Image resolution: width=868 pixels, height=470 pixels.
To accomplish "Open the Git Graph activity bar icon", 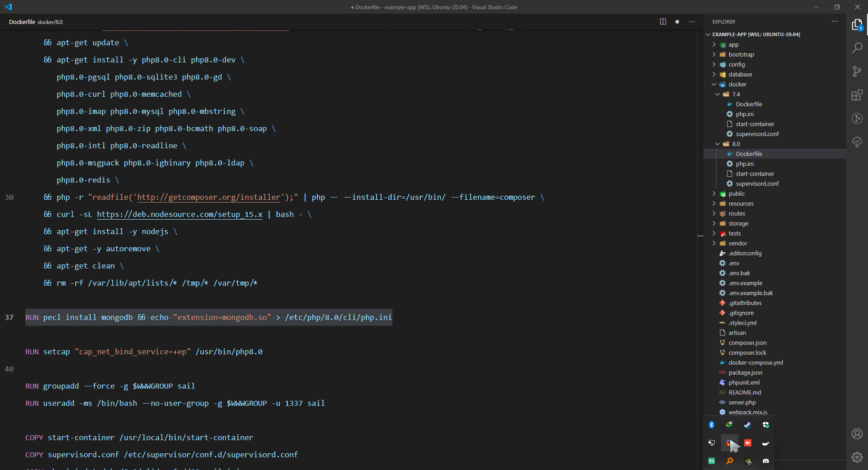I will coord(857,118).
